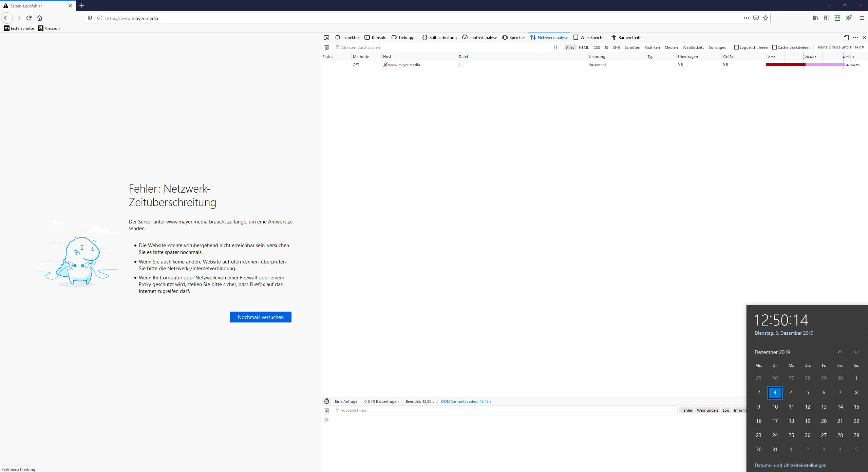This screenshot has height=472, width=868.
Task: Switch to Speicher tab
Action: click(x=514, y=38)
